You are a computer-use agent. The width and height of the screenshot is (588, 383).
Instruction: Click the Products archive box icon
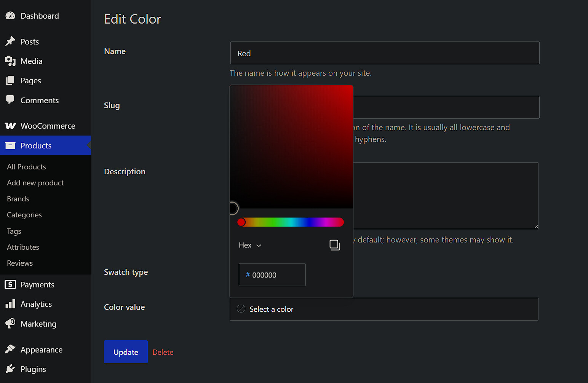pos(10,145)
